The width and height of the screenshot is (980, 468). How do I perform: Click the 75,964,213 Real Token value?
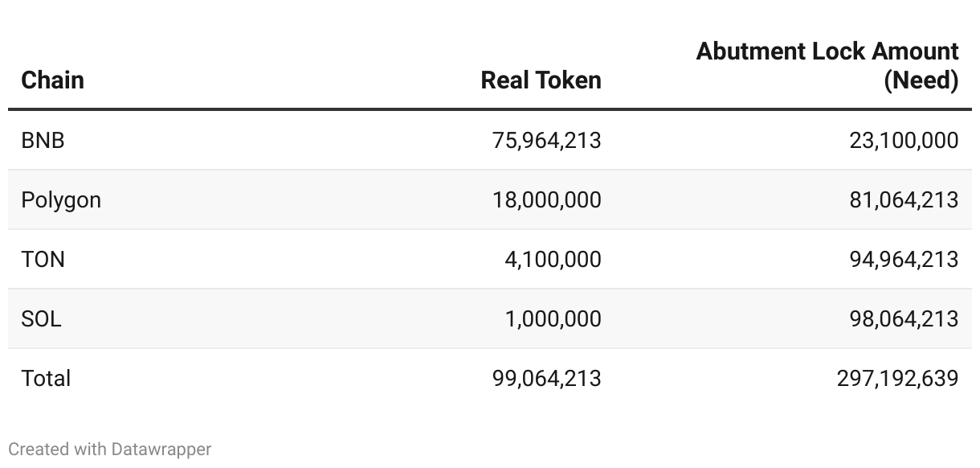546,141
